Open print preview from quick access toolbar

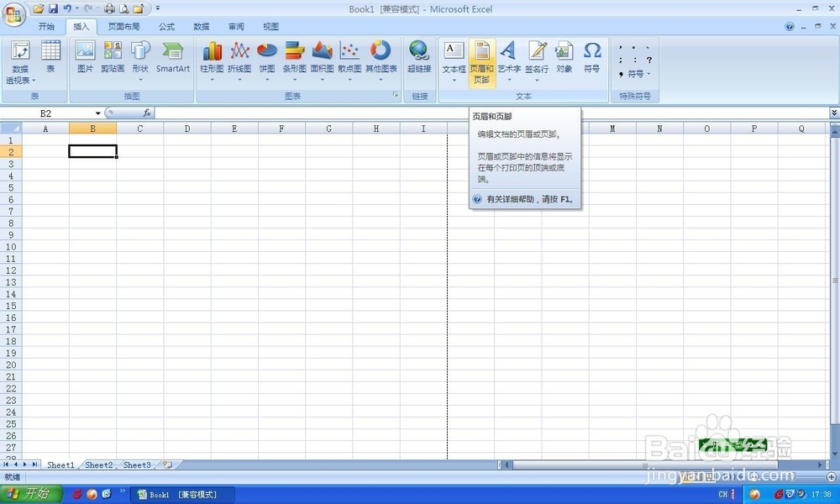[x=123, y=8]
